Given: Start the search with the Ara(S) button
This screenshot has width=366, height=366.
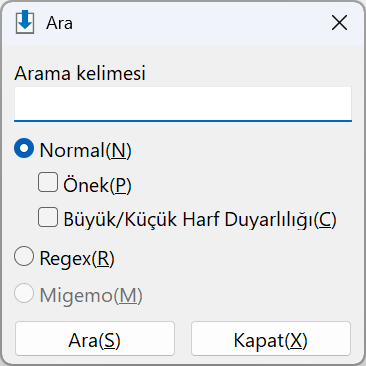Looking at the screenshot, I should point(95,339).
